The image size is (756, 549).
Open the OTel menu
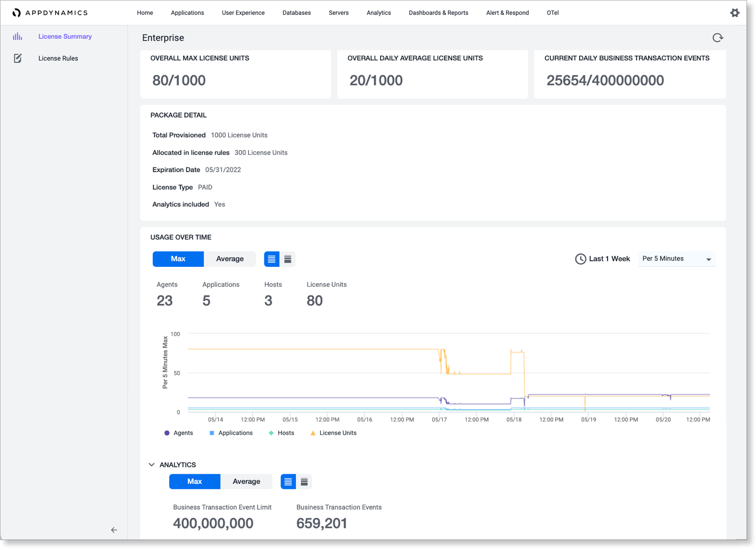click(553, 13)
